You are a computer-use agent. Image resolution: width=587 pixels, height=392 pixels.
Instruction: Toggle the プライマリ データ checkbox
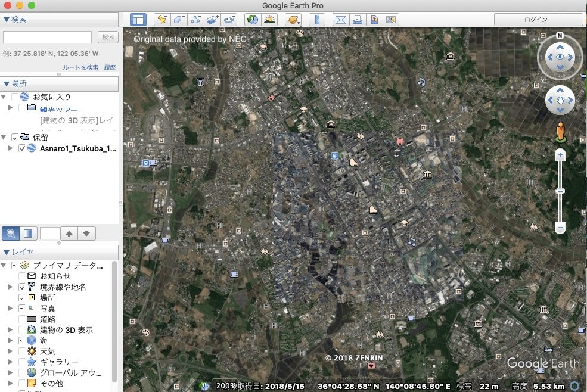(14, 266)
